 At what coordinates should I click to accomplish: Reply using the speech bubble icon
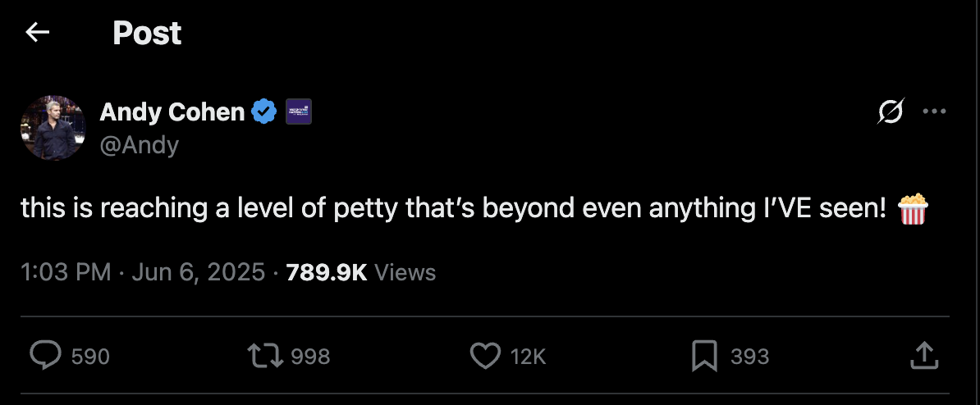[46, 355]
